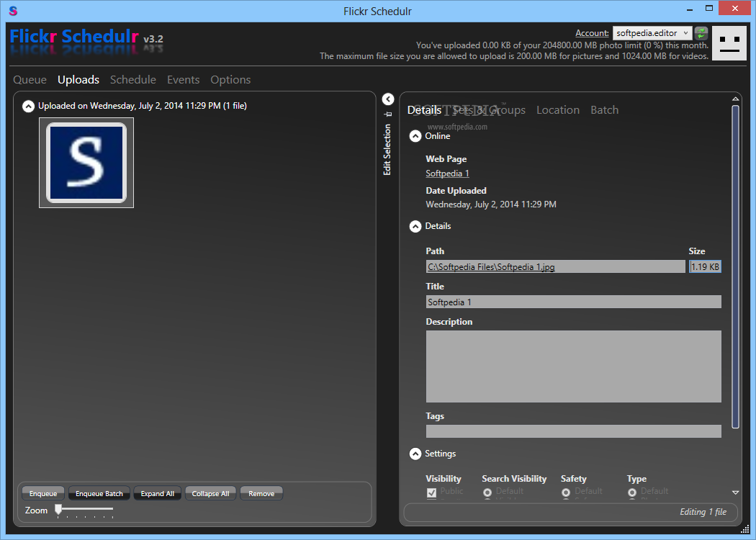Select the Softpedia S thumbnail
Screen dimensions: 756x540
point(86,163)
